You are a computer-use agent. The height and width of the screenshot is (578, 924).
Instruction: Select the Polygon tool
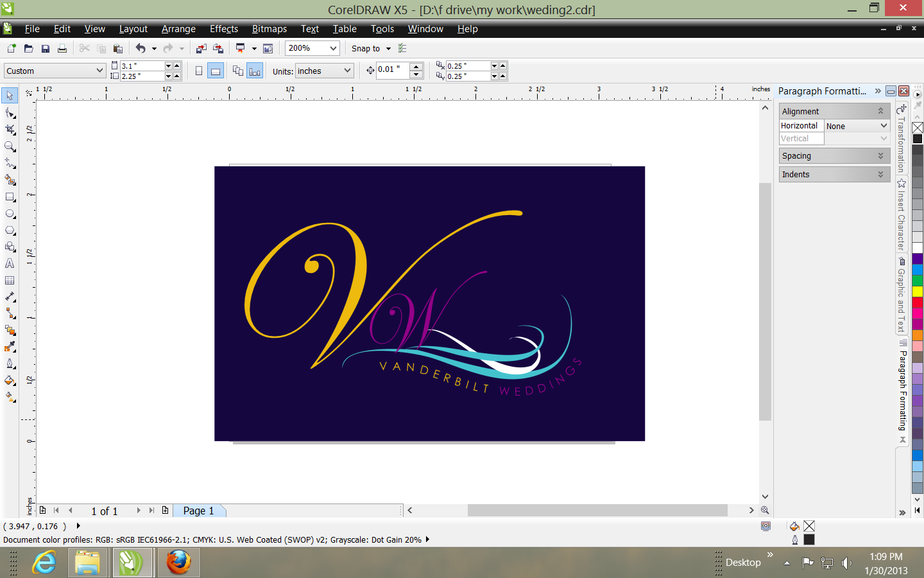(10, 231)
